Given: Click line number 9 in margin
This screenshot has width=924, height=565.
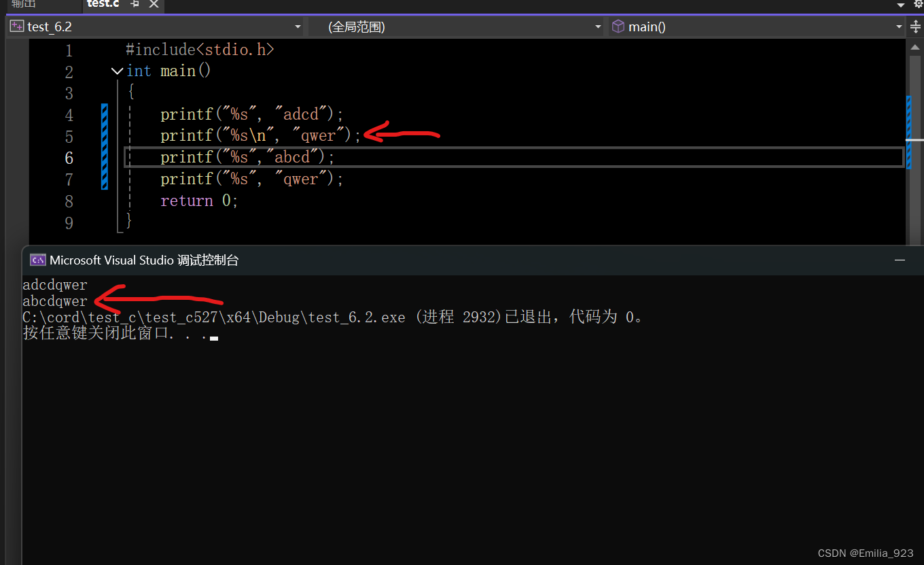Looking at the screenshot, I should pyautogui.click(x=69, y=222).
